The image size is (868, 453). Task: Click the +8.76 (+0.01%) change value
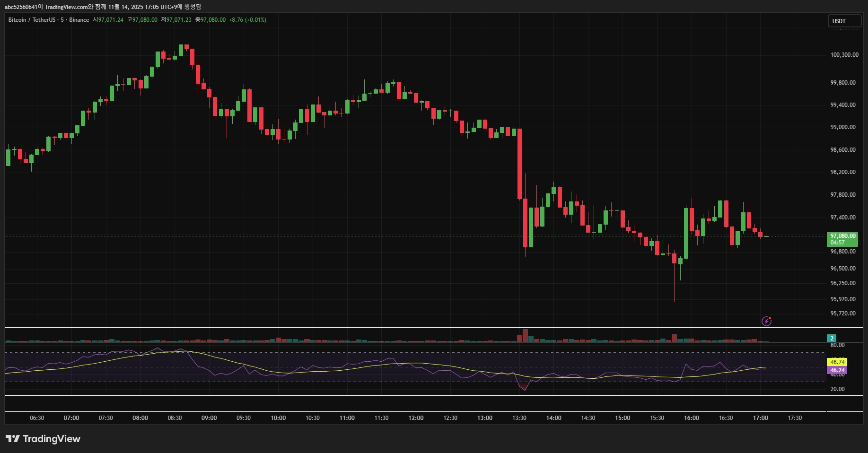tap(247, 20)
